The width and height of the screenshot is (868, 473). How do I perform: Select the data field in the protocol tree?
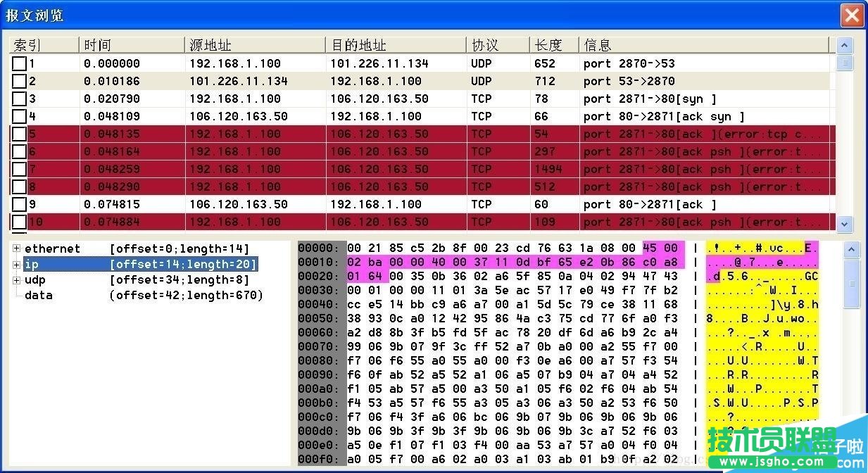[38, 295]
